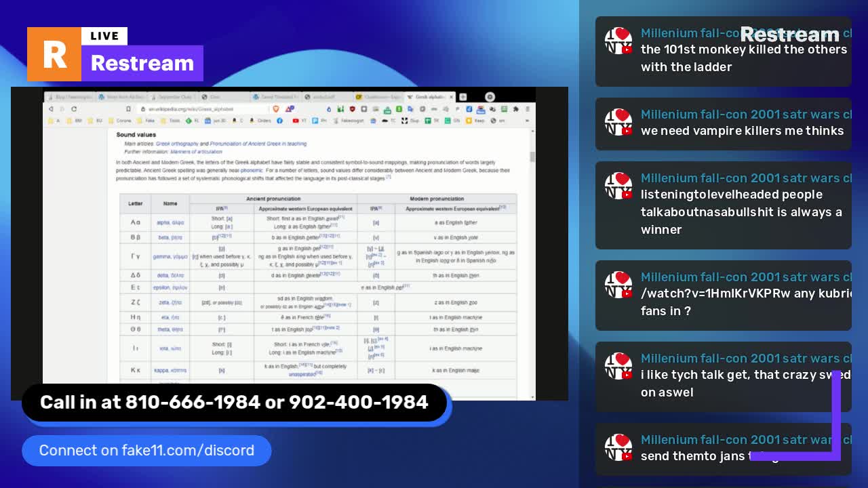Screen dimensions: 868x488
Task: Switch to the Tweed Threaded tab
Action: click(x=276, y=97)
